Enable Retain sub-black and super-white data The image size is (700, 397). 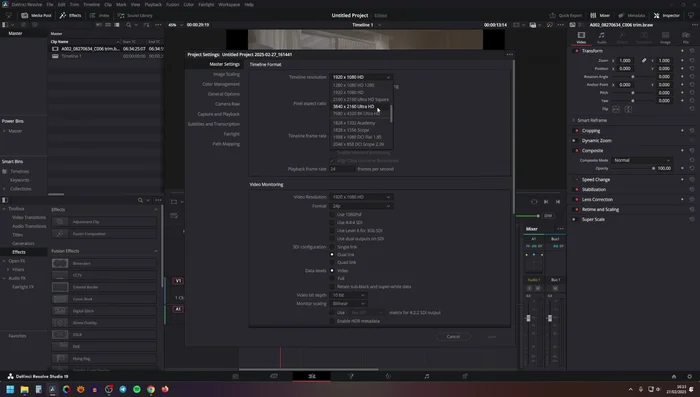(x=332, y=286)
